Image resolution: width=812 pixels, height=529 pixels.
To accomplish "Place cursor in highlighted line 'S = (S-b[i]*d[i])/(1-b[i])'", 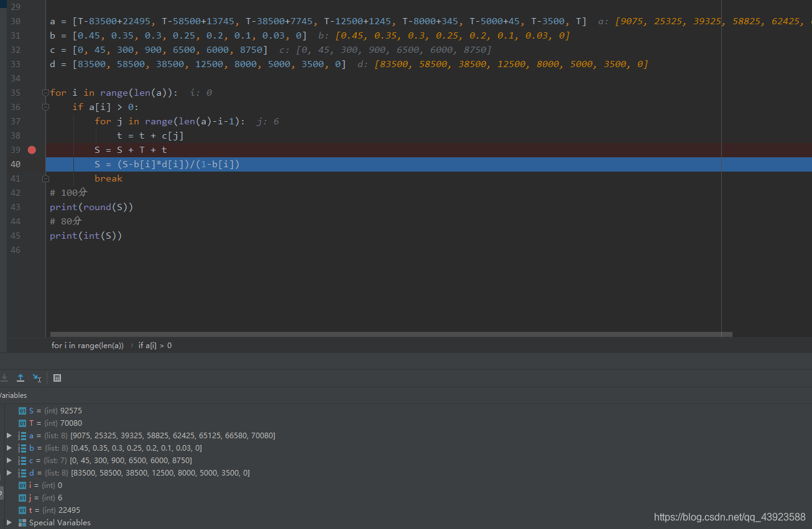I will [167, 164].
